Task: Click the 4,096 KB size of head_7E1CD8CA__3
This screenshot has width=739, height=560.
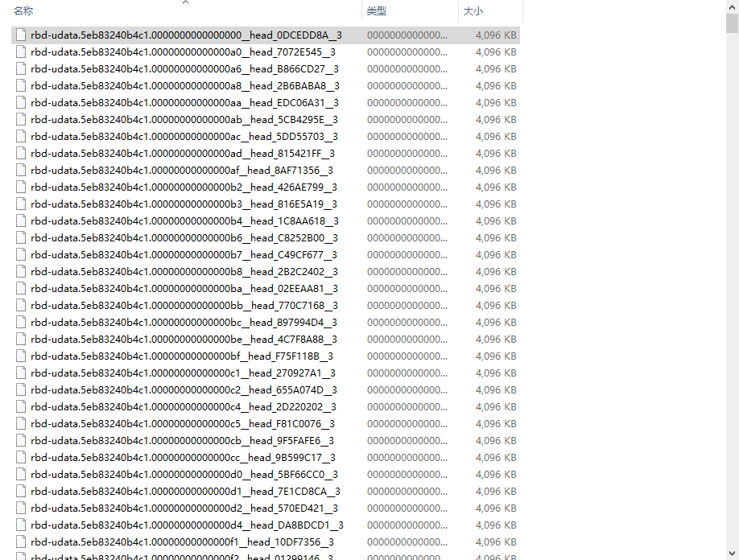Action: click(496, 492)
